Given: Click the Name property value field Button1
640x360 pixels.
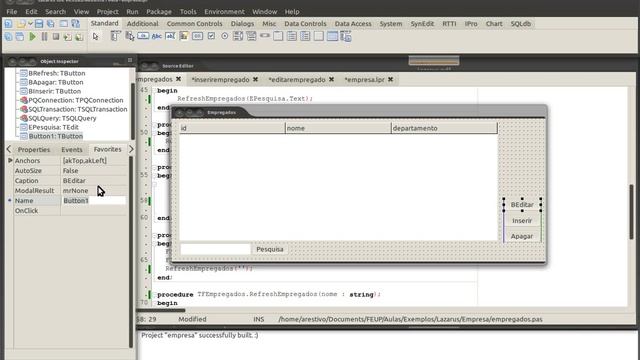Looking at the screenshot, I should click(94, 200).
